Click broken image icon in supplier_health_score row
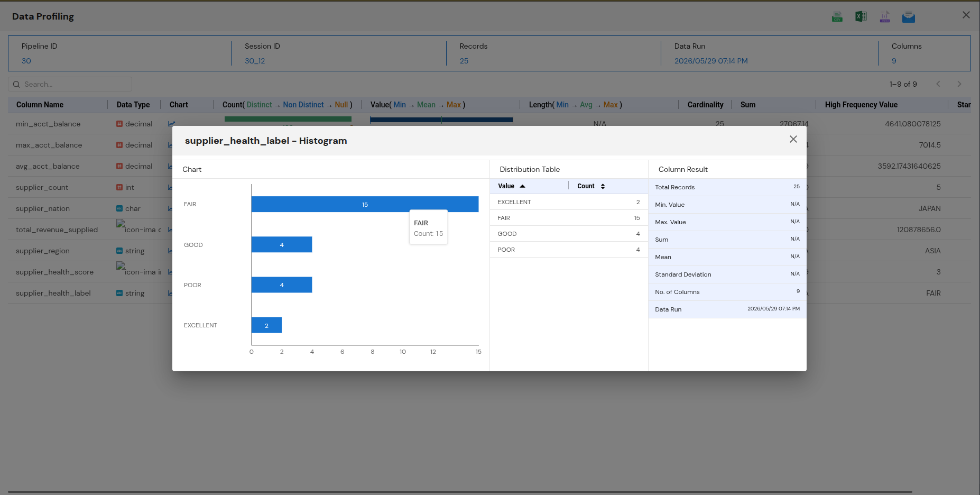980x495 pixels. pyautogui.click(x=121, y=266)
